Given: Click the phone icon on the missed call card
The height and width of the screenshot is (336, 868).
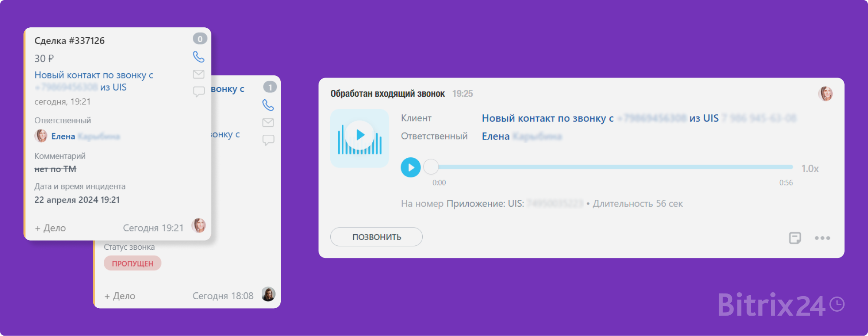Looking at the screenshot, I should 268,105.
